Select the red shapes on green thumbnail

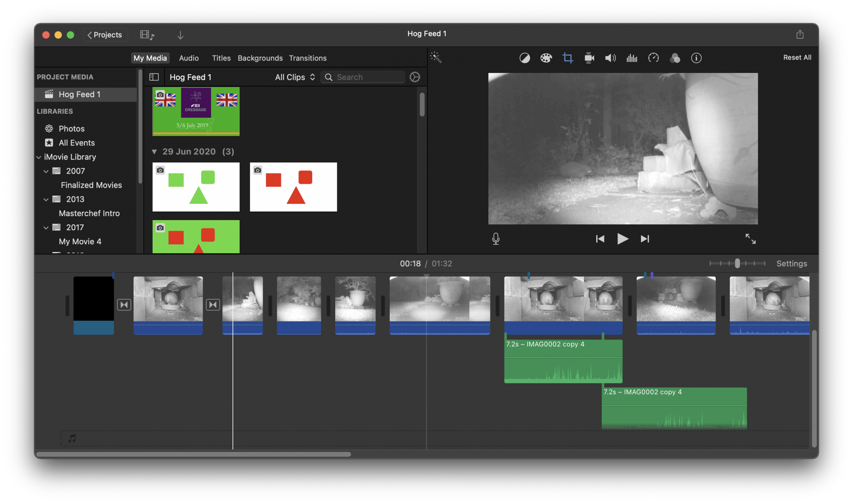tap(196, 237)
